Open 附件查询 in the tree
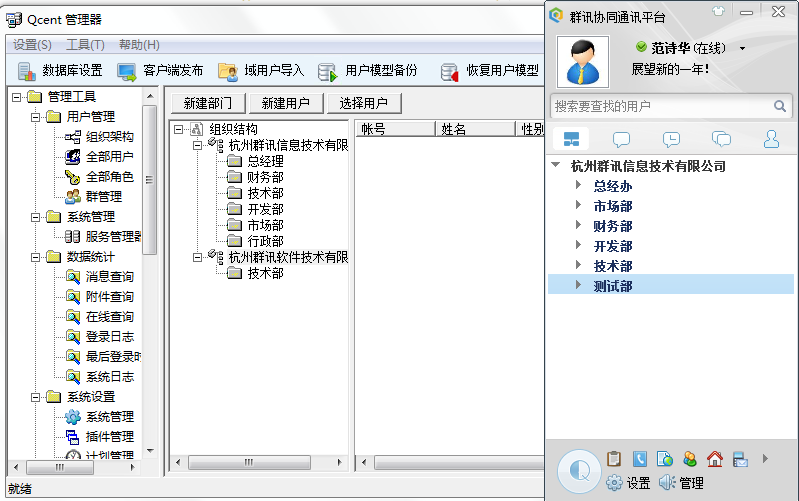Screen dimensions: 799x501 (109, 297)
